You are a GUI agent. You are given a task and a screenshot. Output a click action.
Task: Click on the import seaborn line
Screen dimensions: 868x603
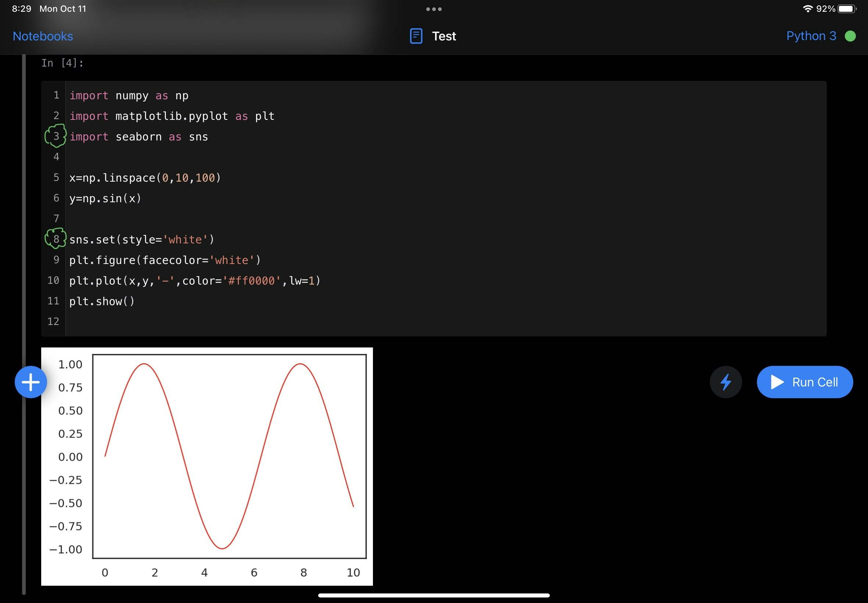tap(139, 137)
